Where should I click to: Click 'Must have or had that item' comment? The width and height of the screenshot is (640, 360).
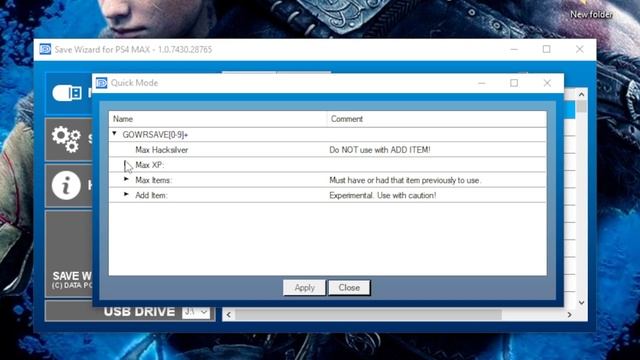point(405,180)
